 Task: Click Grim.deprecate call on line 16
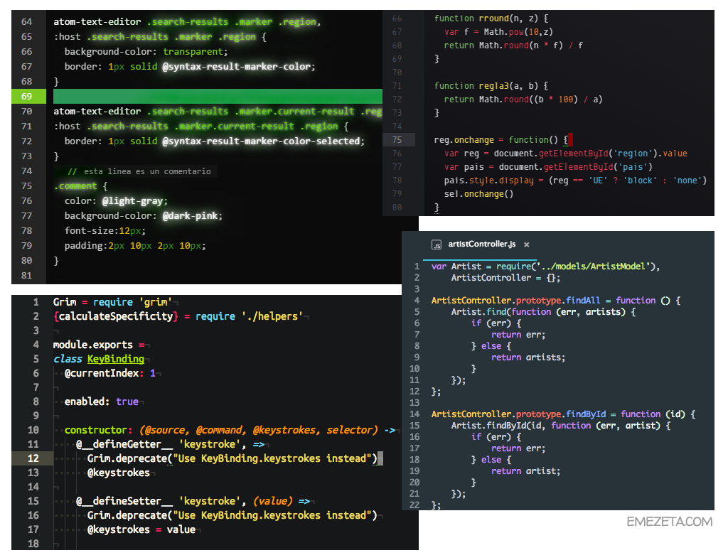pyautogui.click(x=232, y=515)
